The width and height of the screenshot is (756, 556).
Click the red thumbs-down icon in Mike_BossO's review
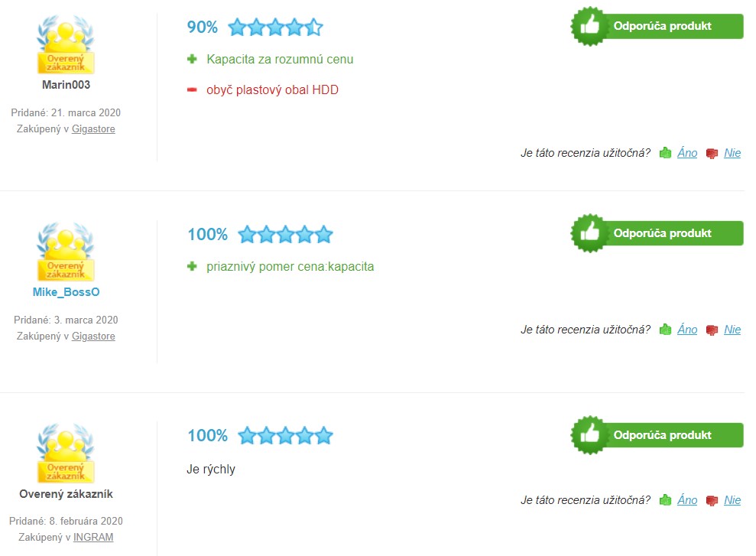712,330
